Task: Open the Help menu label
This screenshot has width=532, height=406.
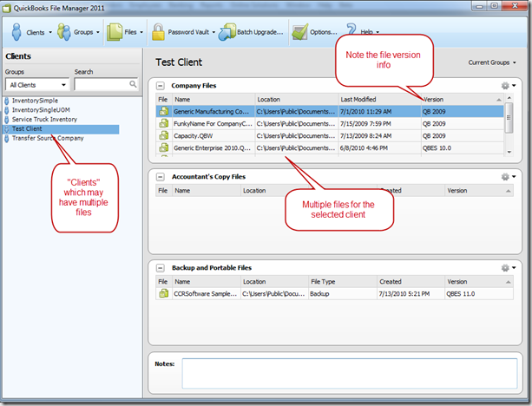Action: (x=367, y=32)
